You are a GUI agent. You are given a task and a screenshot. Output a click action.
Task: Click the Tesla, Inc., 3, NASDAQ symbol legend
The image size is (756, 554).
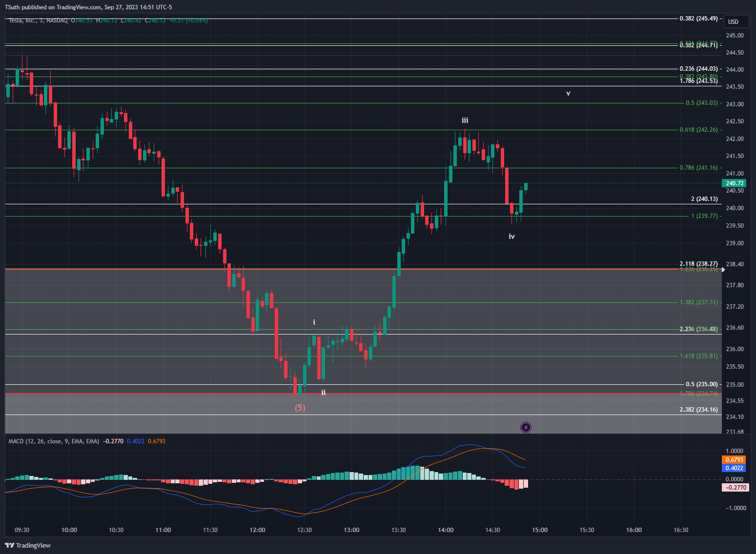[x=38, y=20]
